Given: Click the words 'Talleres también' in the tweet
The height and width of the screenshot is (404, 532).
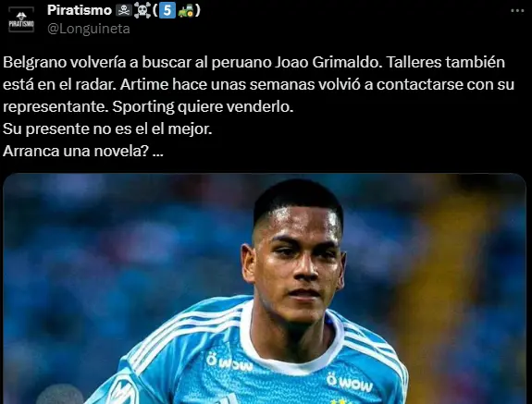Looking at the screenshot, I should point(445,62).
